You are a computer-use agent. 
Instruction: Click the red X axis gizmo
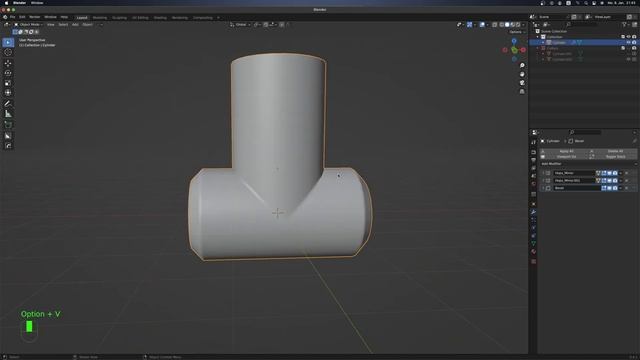pyautogui.click(x=523, y=50)
